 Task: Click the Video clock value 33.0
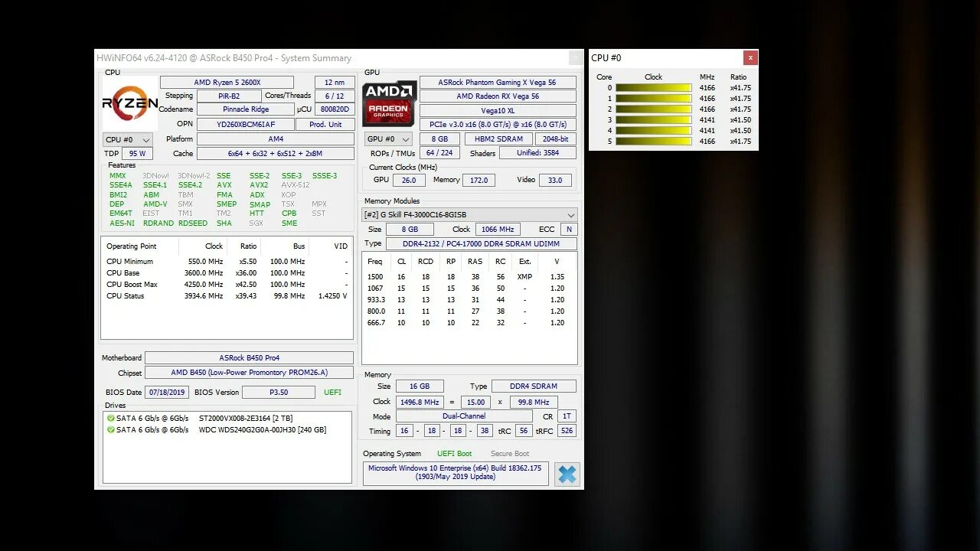pos(555,180)
